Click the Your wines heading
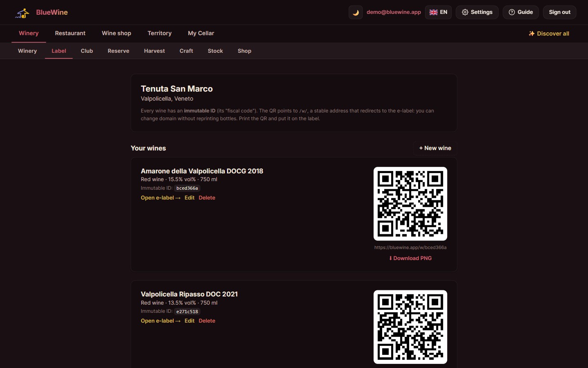This screenshot has height=368, width=588. click(148, 148)
